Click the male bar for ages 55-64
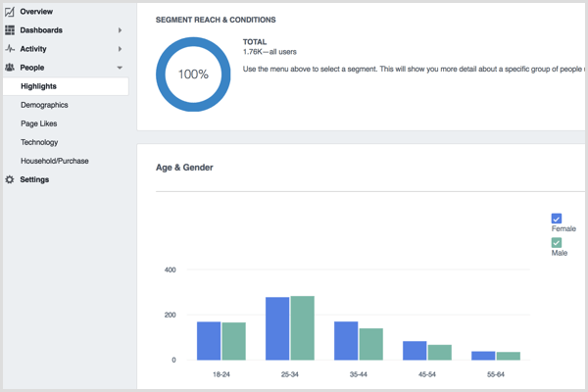Image resolution: width=588 pixels, height=392 pixels. pyautogui.click(x=508, y=357)
